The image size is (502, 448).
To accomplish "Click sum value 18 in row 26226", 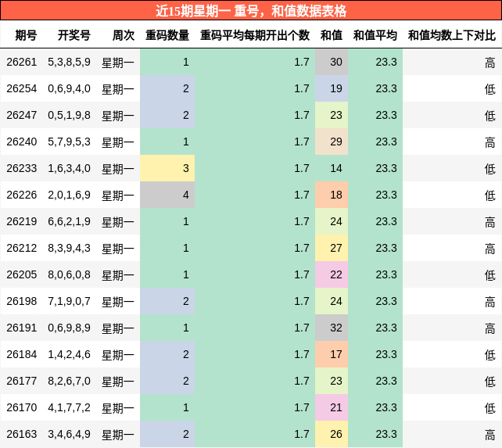I will click(332, 195).
